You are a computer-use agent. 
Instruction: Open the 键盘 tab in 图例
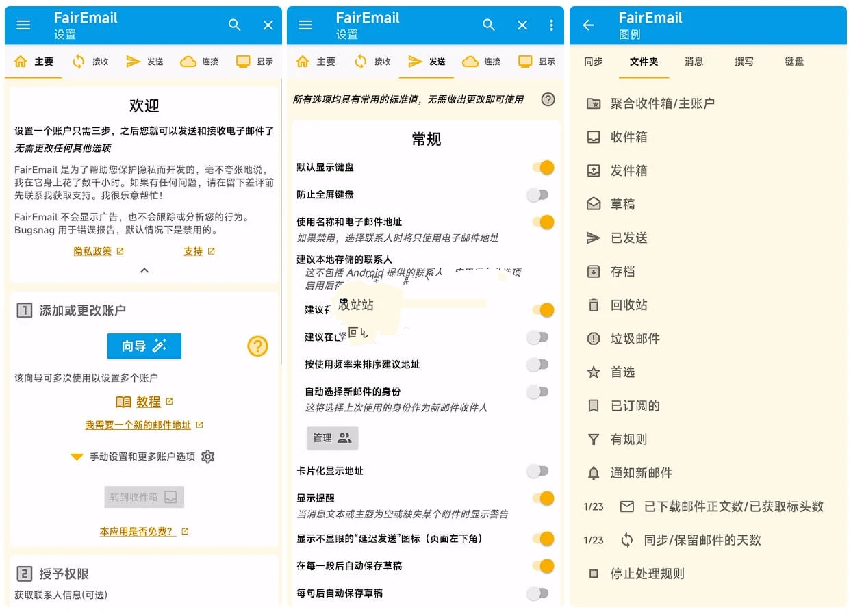[x=794, y=62]
